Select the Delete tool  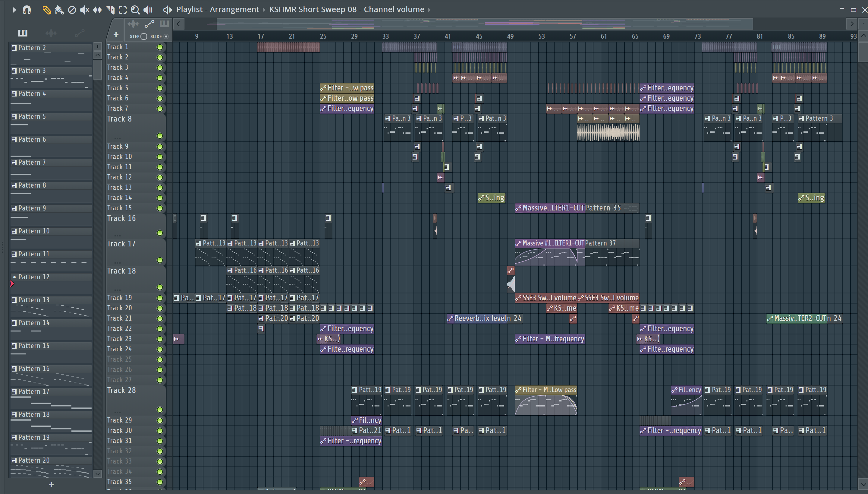[72, 10]
